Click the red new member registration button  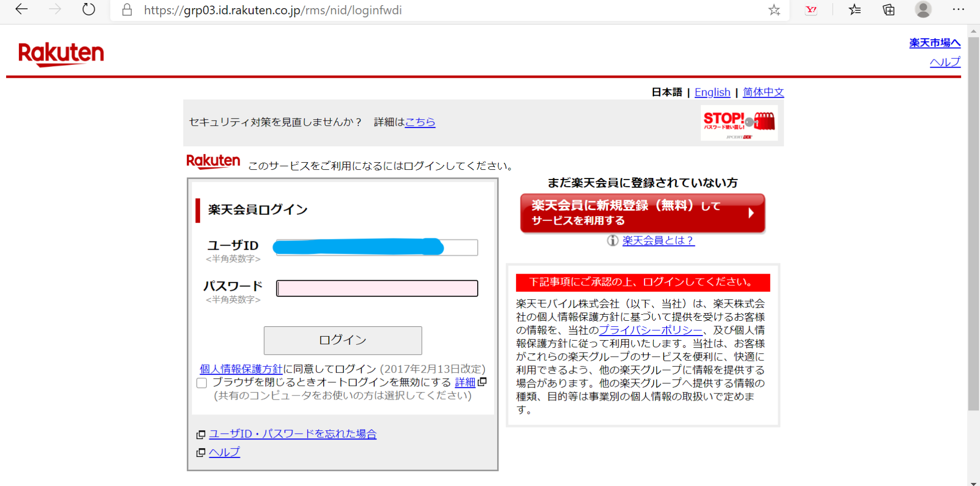click(x=642, y=213)
